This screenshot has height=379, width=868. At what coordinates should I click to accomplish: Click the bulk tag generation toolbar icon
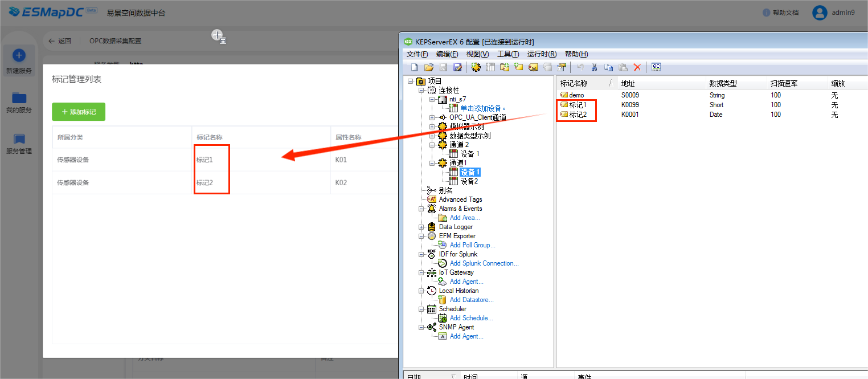(533, 67)
